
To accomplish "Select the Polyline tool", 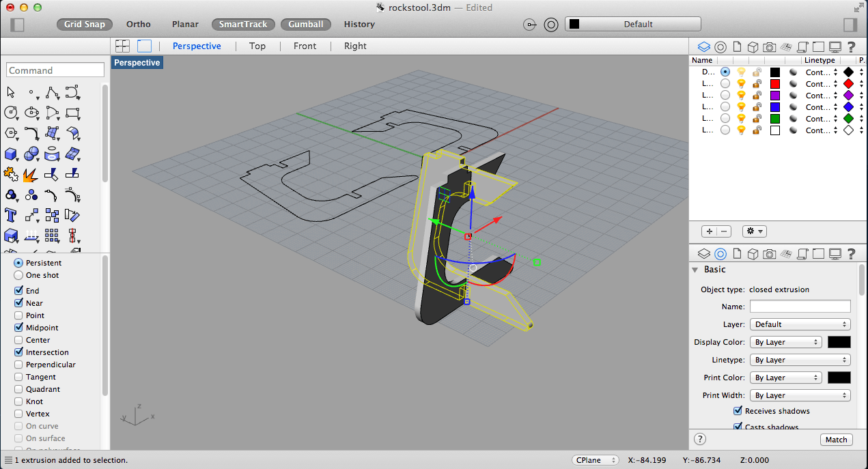I will pos(52,92).
